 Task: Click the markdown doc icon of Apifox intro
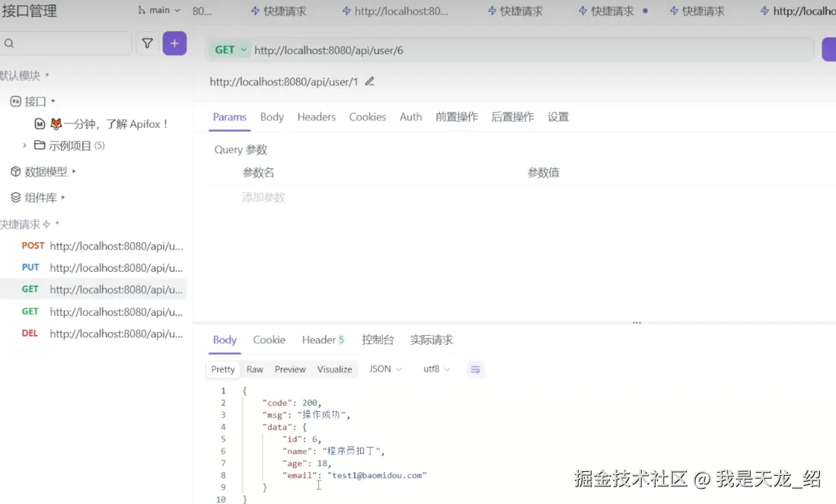pyautogui.click(x=40, y=124)
